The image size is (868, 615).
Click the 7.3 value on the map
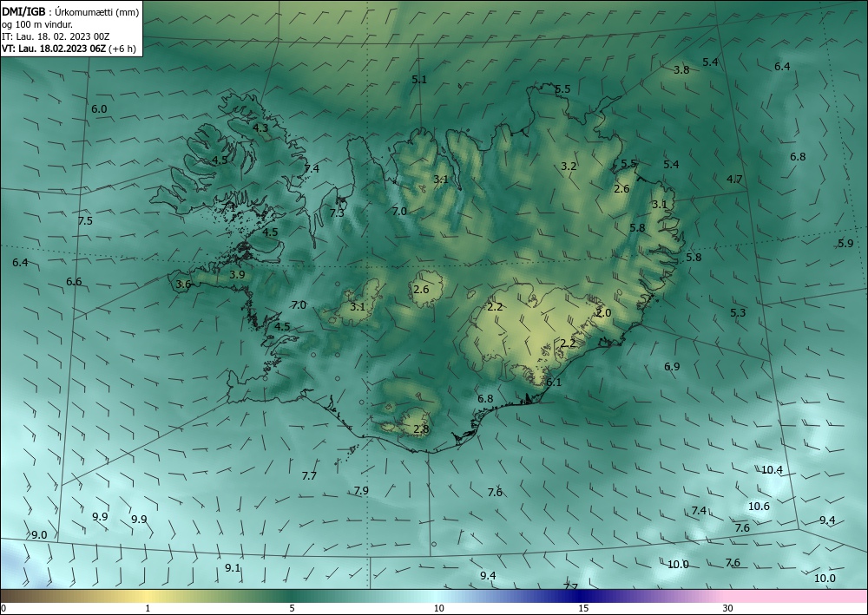tap(337, 213)
